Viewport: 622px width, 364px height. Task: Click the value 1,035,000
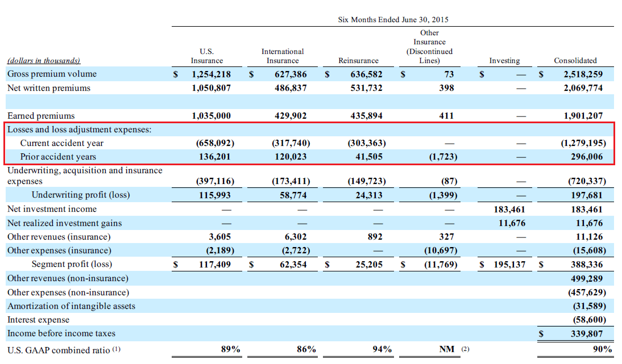(x=211, y=116)
